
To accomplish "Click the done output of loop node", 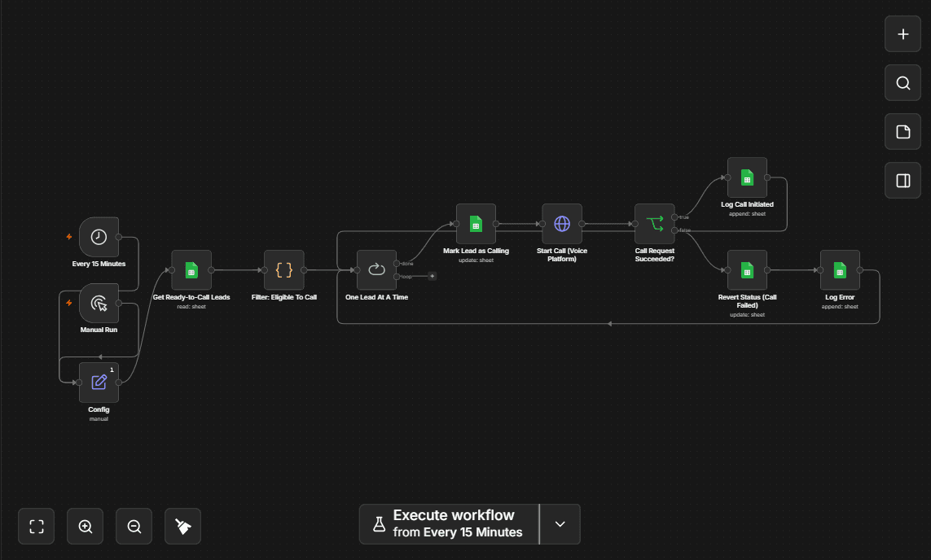I will tap(397, 264).
